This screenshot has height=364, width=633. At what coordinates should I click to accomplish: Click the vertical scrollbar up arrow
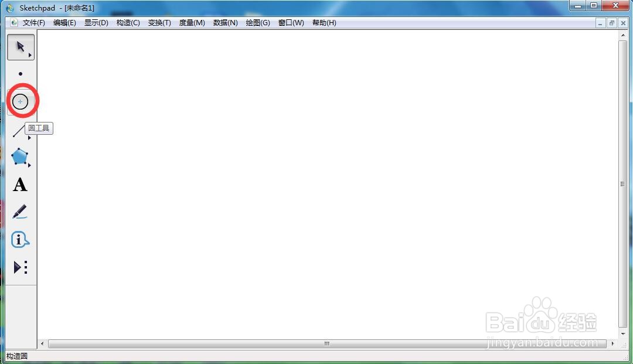623,36
